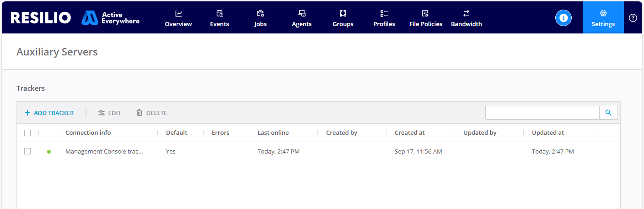Click the blue info notification icon
Screen dimensions: 644x209
tap(563, 18)
